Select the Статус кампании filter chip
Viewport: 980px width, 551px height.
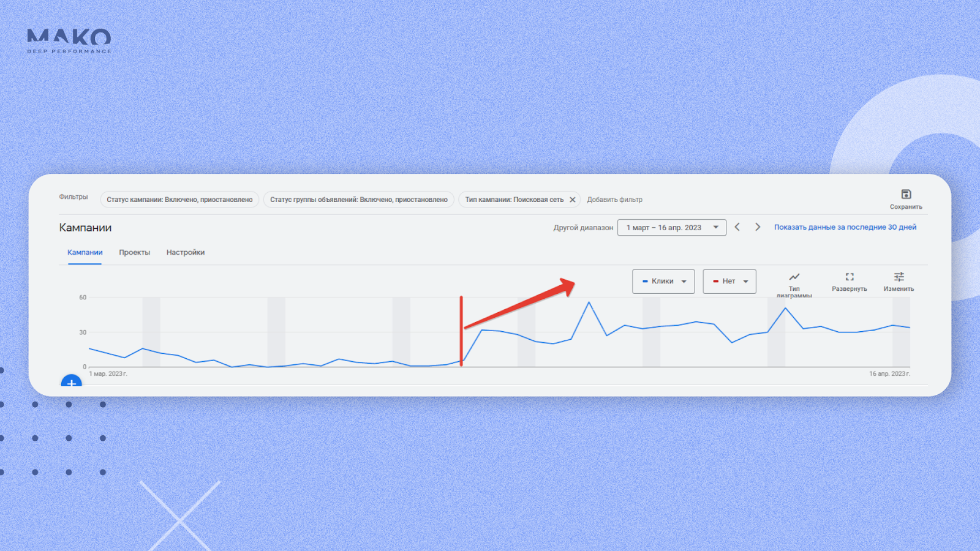(x=179, y=200)
